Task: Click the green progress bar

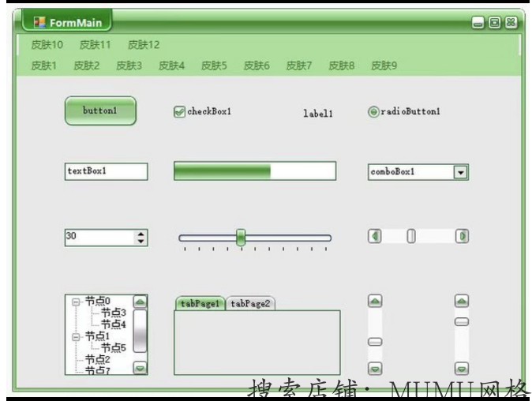Action: (x=255, y=171)
